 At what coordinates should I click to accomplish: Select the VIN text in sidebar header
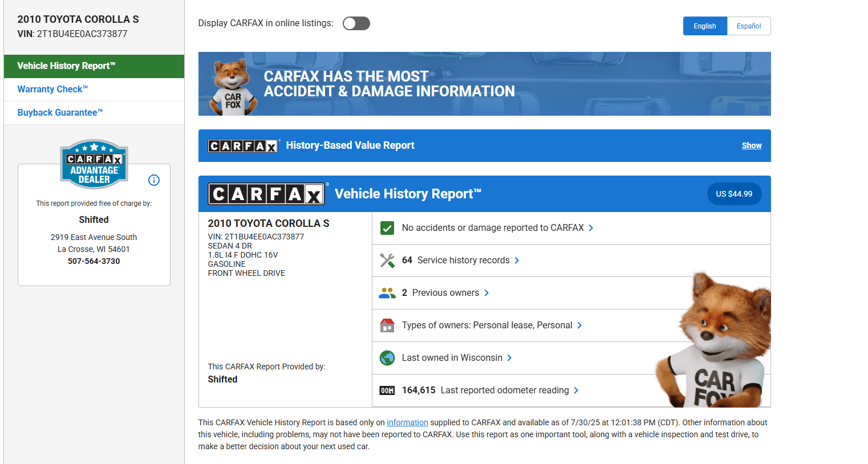pos(72,34)
